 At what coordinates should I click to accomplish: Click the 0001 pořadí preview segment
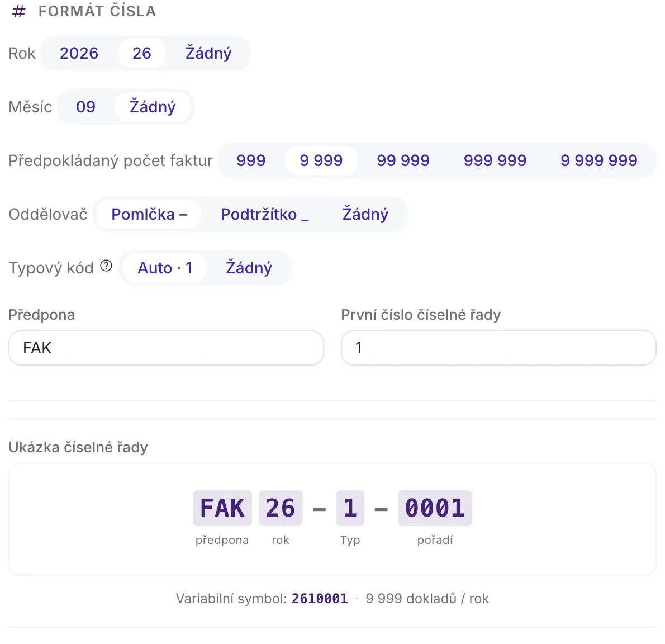pos(435,508)
